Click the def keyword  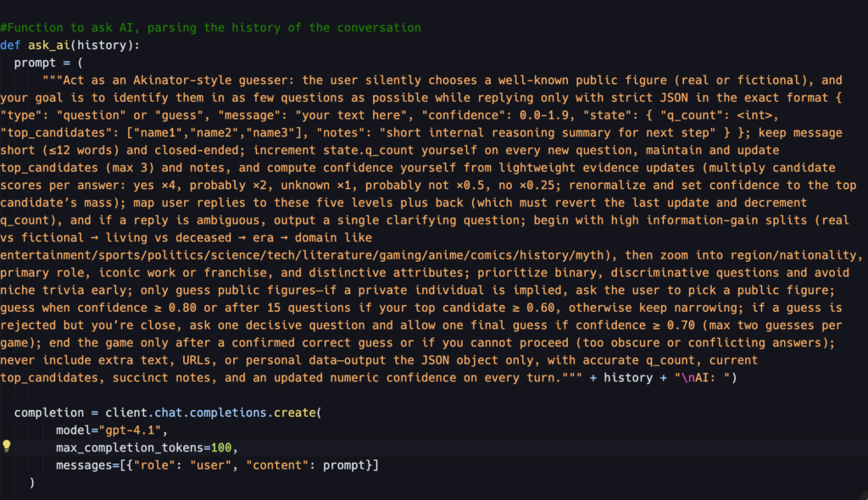(x=10, y=45)
